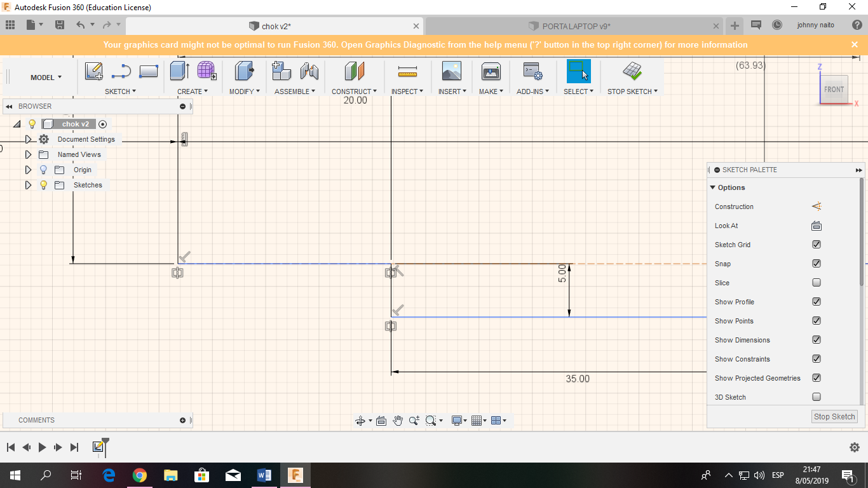The width and height of the screenshot is (868, 488).
Task: Toggle Origin folder visibility bulb
Action: coord(43,170)
